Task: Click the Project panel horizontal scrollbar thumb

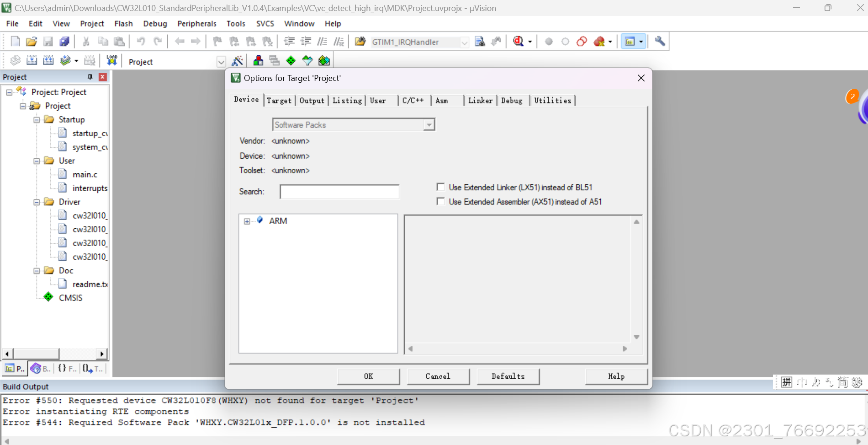Action: pos(36,354)
